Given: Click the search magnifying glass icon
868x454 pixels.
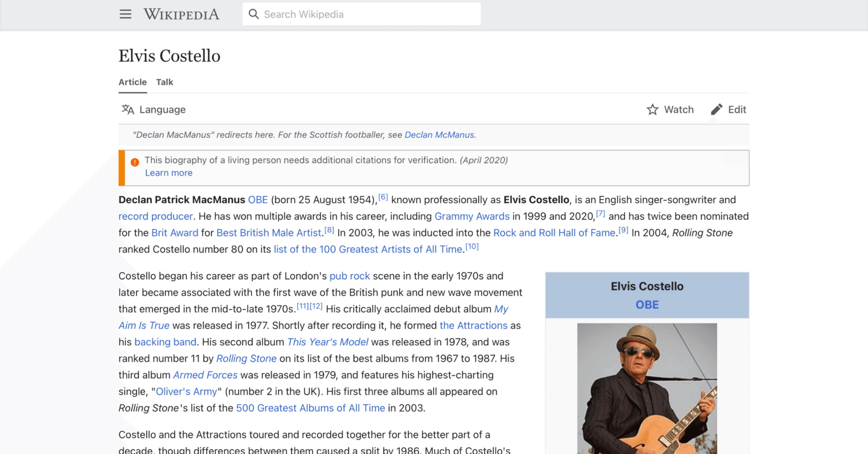Looking at the screenshot, I should coord(254,14).
